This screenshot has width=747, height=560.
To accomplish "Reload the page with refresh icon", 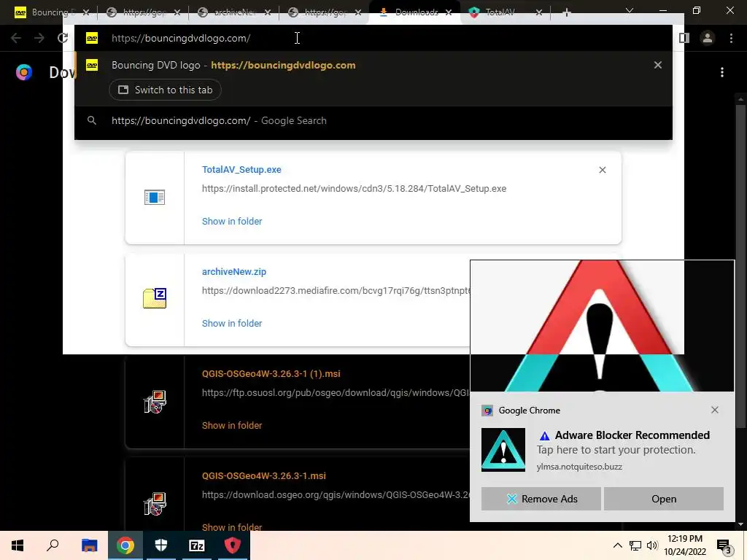I will [x=63, y=38].
